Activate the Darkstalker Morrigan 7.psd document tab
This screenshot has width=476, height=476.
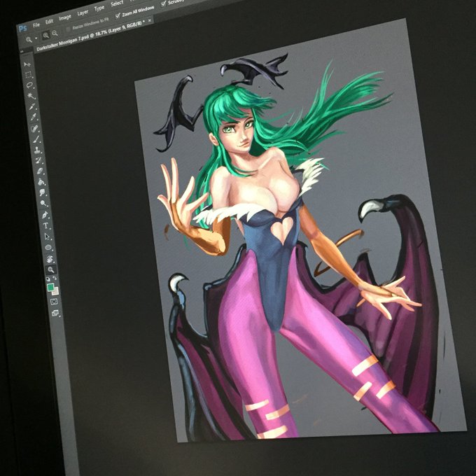tap(90, 34)
